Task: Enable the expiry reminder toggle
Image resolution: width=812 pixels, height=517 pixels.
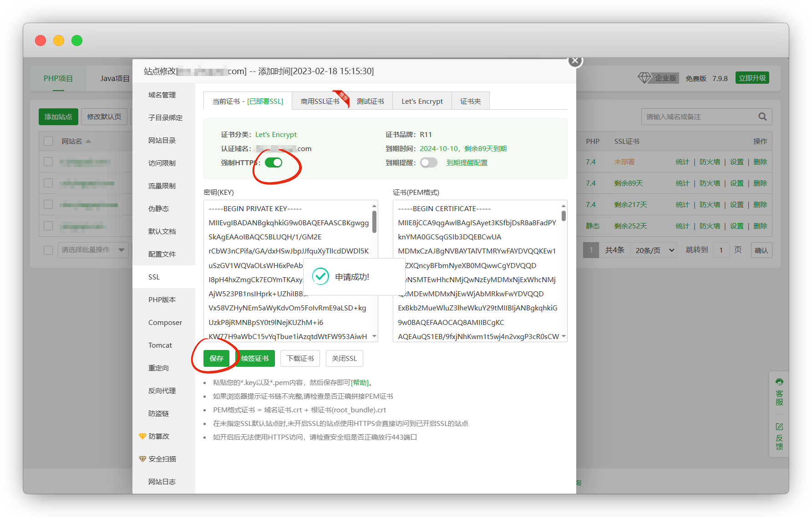Action: click(x=429, y=162)
